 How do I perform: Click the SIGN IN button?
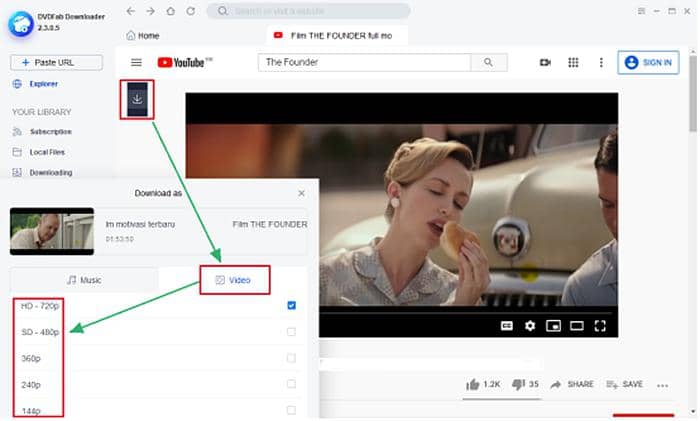(x=648, y=63)
